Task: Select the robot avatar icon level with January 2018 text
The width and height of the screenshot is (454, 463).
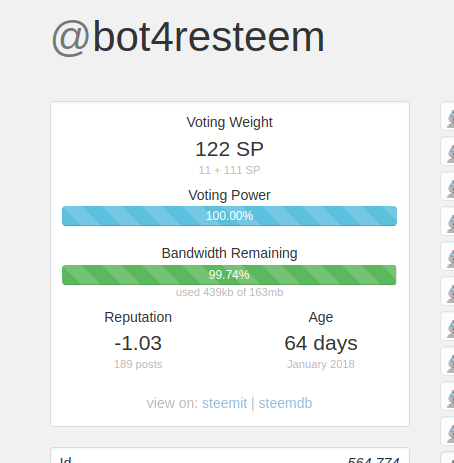Action: point(450,364)
